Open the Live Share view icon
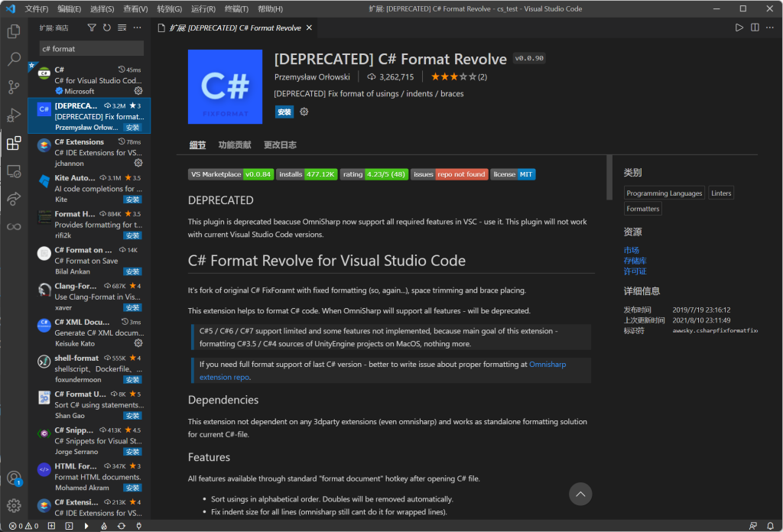The image size is (783, 532). point(14,199)
